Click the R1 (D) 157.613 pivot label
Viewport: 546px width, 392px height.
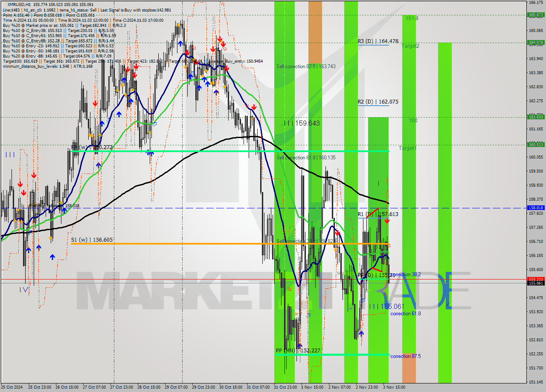click(x=378, y=214)
